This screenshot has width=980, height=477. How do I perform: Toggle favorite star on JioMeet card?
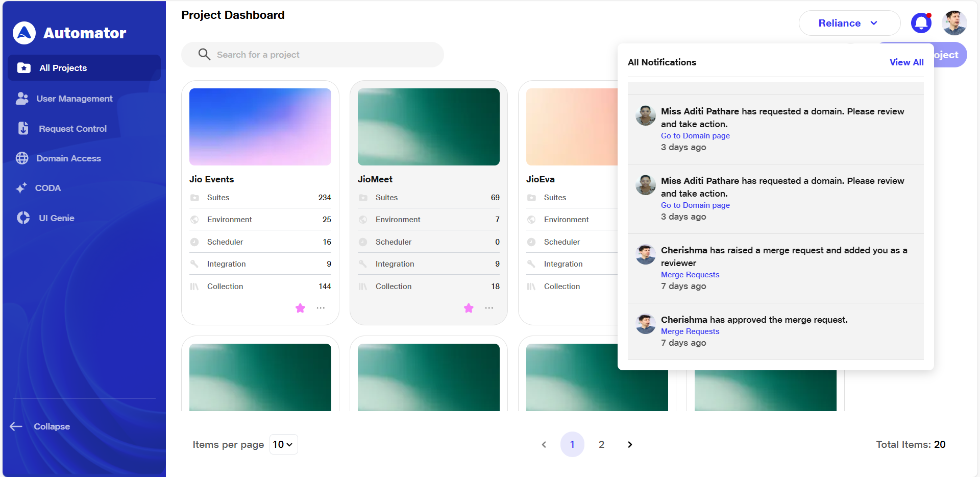[469, 308]
